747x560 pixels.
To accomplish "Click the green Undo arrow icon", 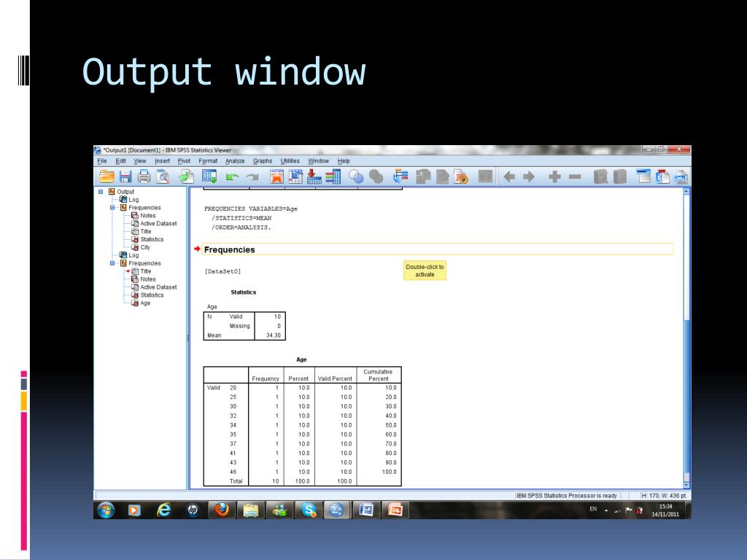I will click(232, 177).
